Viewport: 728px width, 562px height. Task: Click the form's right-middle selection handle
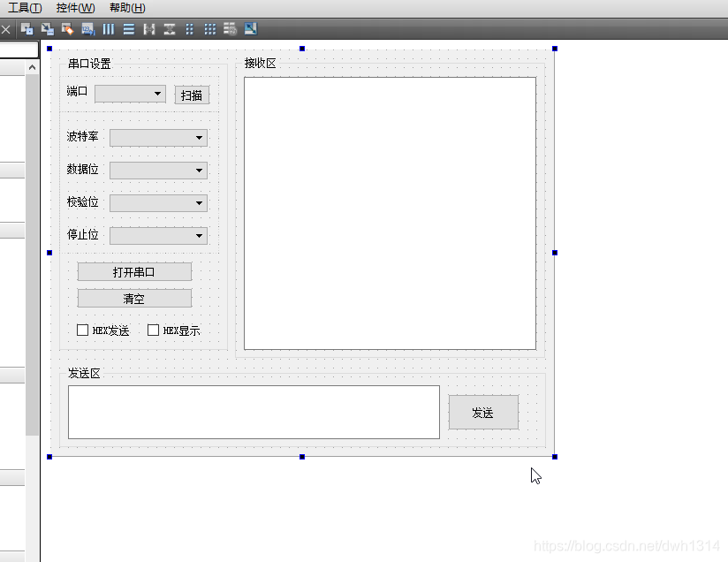(555, 253)
